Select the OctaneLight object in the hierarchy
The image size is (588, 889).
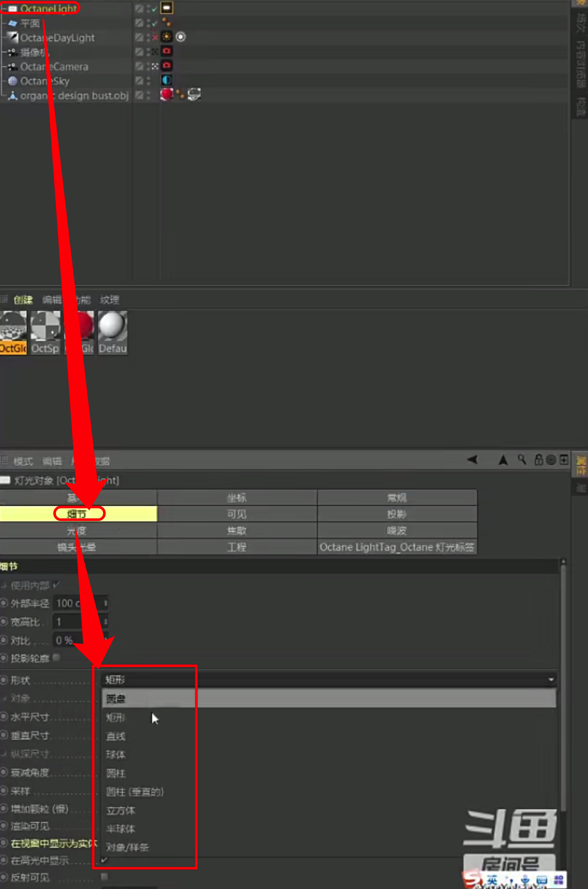click(48, 8)
